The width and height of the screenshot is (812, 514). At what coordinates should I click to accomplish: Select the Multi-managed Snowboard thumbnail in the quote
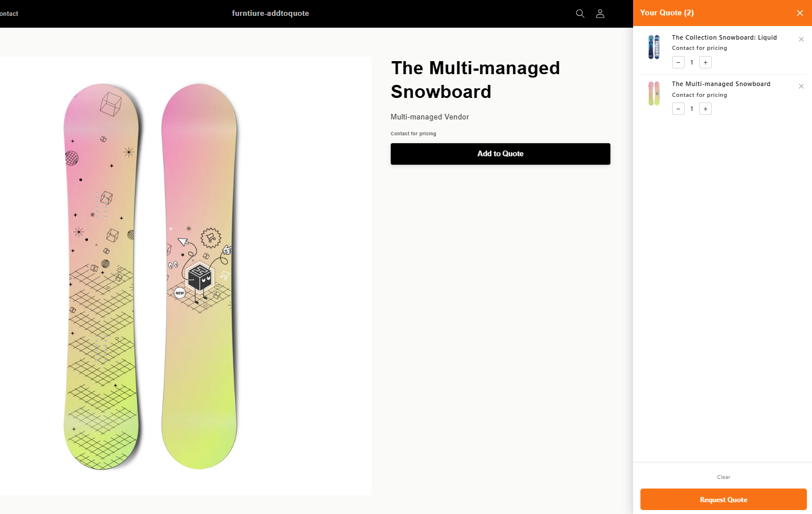pyautogui.click(x=654, y=93)
